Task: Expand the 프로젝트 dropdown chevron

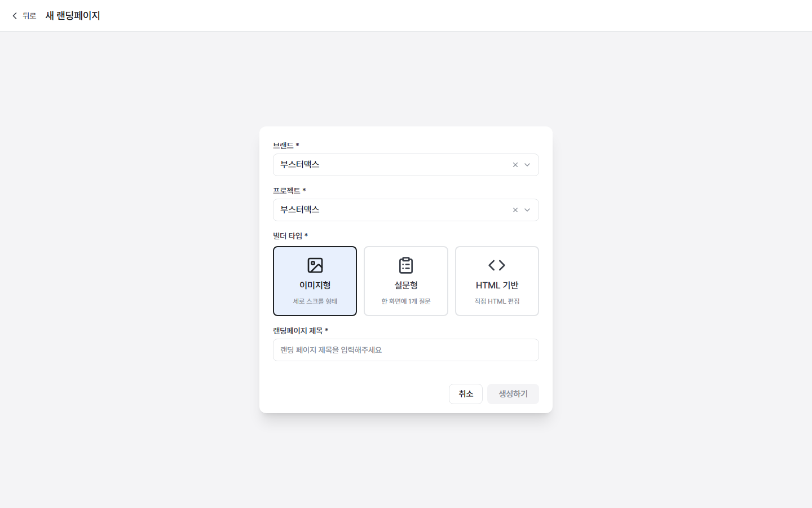Action: (527, 210)
